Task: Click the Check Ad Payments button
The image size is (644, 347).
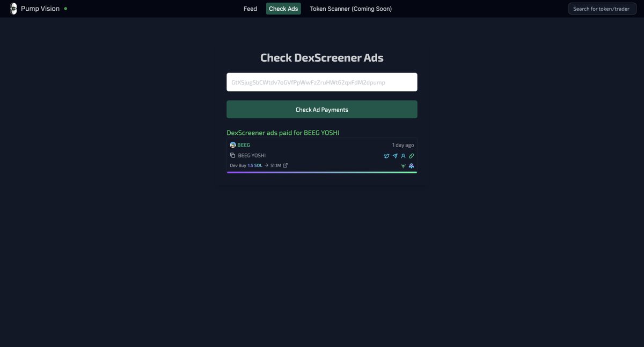Action: click(322, 110)
